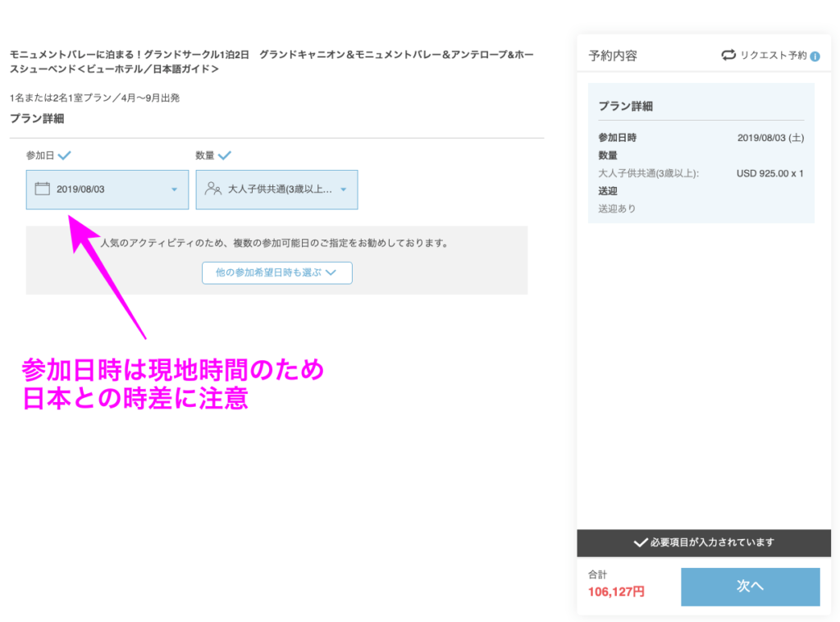This screenshot has height=622, width=840.
Task: Open the 数量 quantity dropdown caret
Action: pos(343,190)
